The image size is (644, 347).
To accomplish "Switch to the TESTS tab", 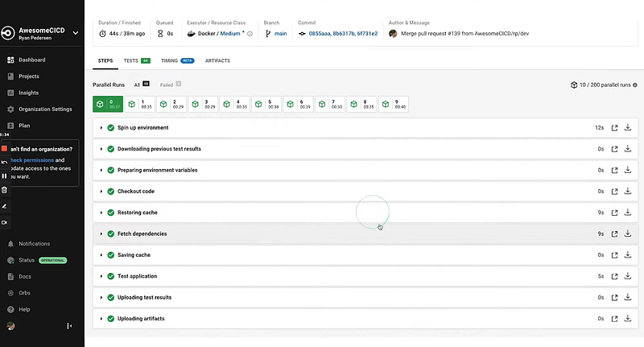I will tap(137, 60).
